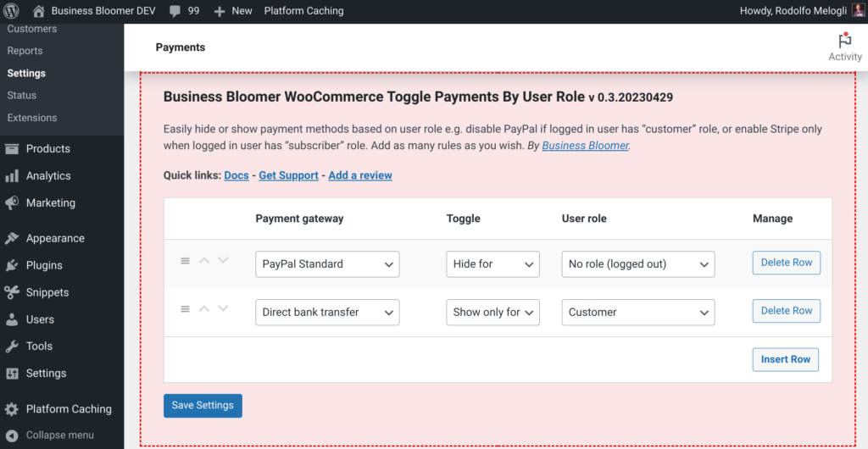This screenshot has height=449, width=868.
Task: Open the Get Support link
Action: tap(288, 175)
